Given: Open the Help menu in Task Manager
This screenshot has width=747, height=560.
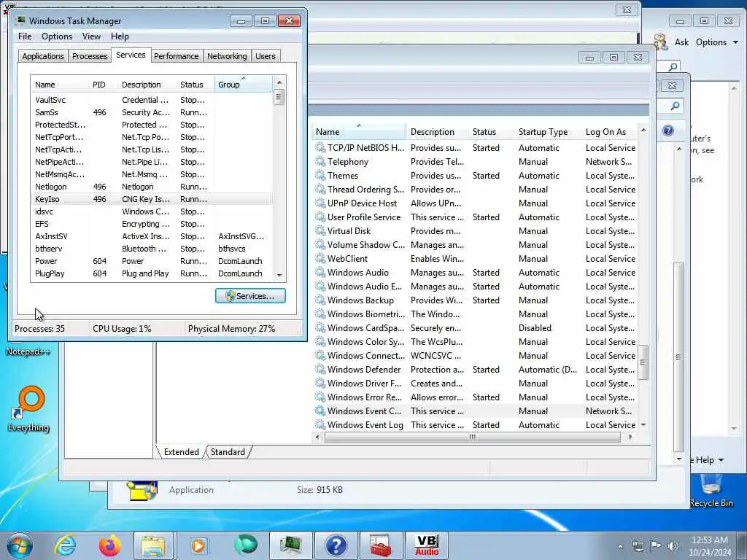Looking at the screenshot, I should point(120,36).
